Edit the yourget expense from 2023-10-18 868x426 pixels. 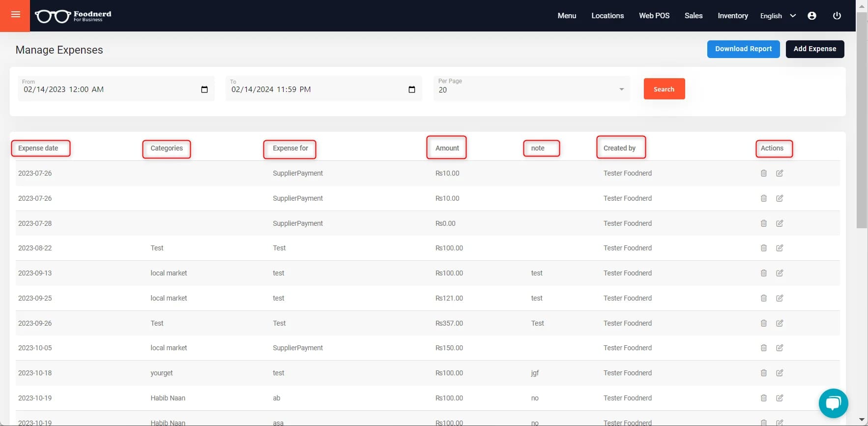[x=780, y=373]
